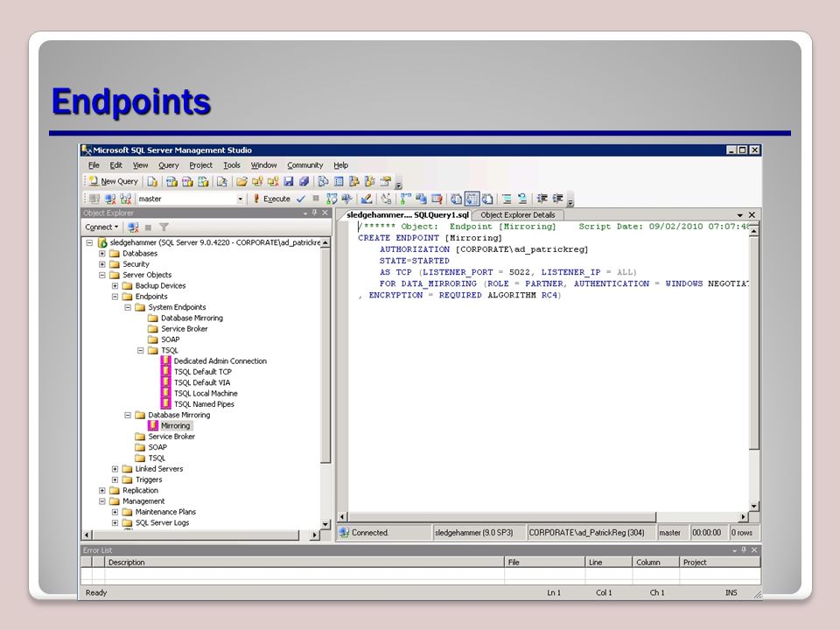840x630 pixels.
Task: Toggle Include Actual Execution Plan
Action: pos(405,199)
